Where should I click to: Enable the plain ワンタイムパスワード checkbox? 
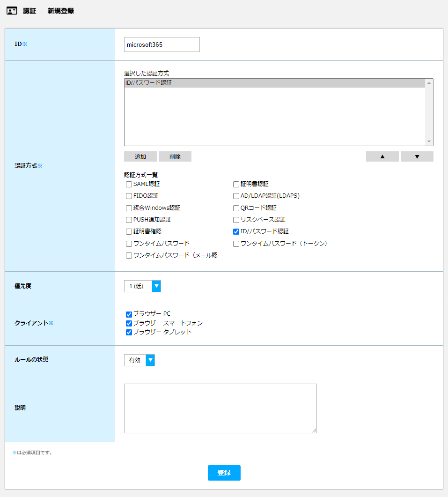click(129, 244)
